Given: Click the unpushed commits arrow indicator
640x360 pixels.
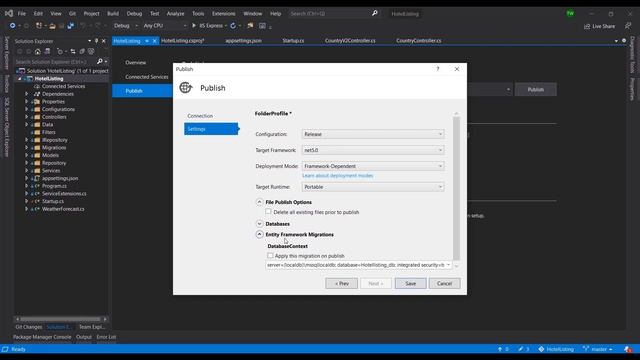Looking at the screenshot, I should point(503,349).
